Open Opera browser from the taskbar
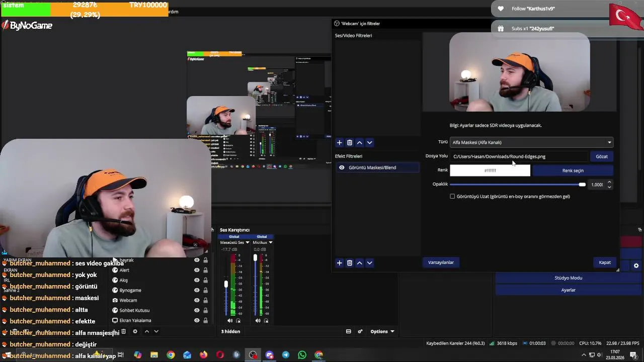 coord(220,355)
